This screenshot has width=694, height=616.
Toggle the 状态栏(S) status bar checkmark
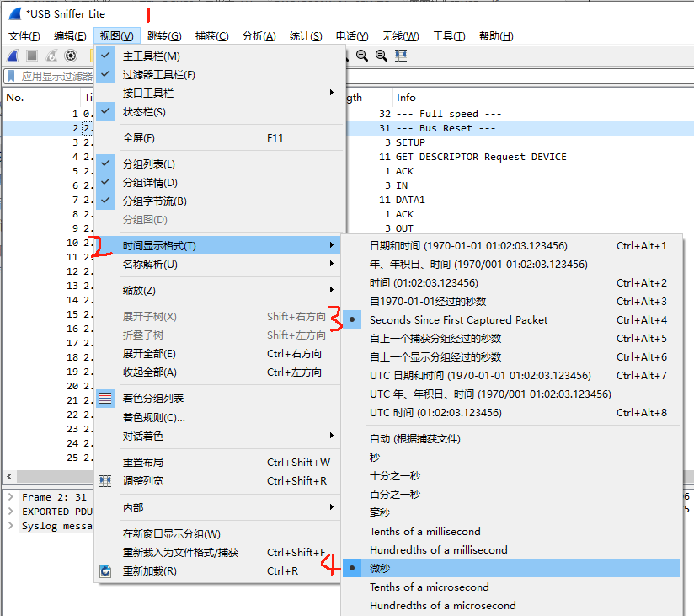(x=105, y=111)
